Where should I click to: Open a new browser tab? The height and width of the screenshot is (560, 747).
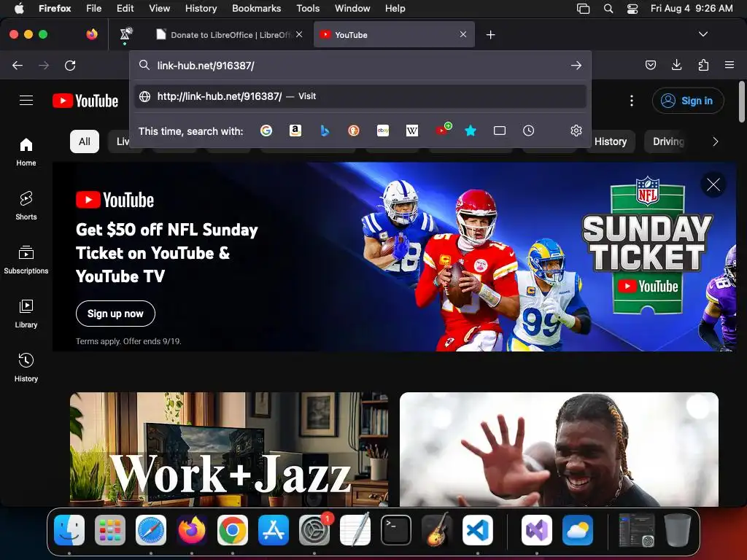pyautogui.click(x=491, y=35)
